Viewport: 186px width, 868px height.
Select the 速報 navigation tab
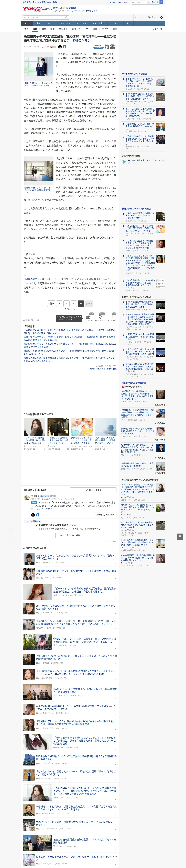point(38,24)
